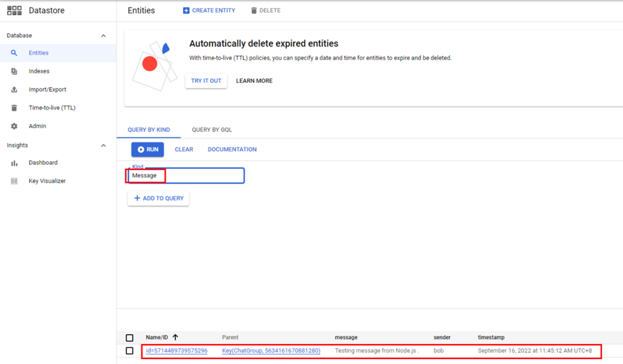623x364 pixels.
Task: Click ADD TO QUERY below the Kind field
Action: point(158,198)
